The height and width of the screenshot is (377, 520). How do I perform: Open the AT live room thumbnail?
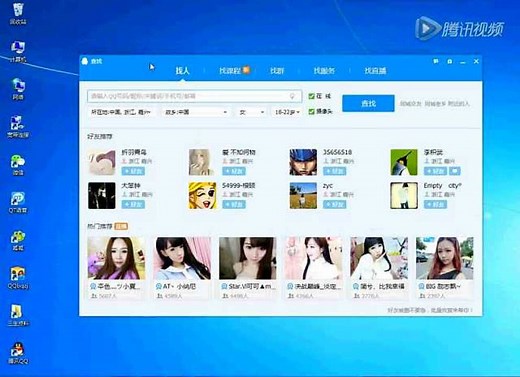pyautogui.click(x=182, y=258)
